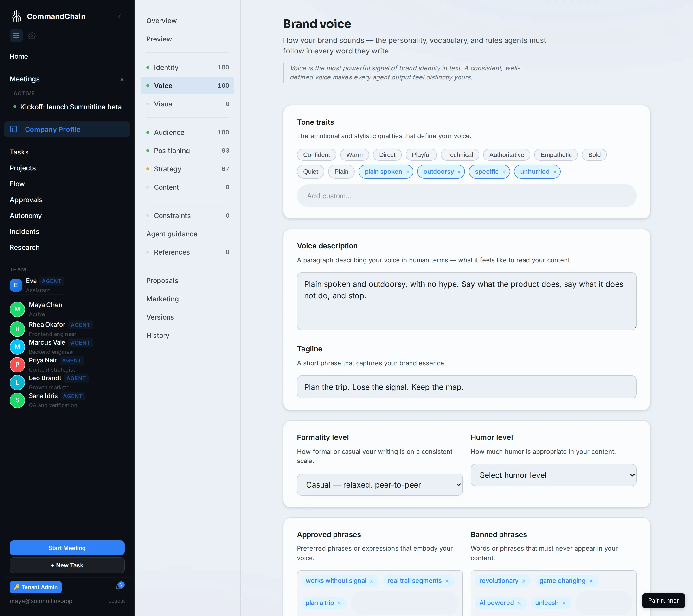Toggle the Empathetic tone trait
This screenshot has width=693, height=616.
[x=556, y=154]
